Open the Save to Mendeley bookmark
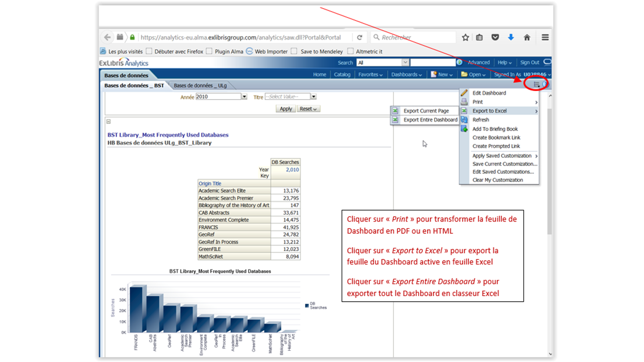 tap(317, 51)
